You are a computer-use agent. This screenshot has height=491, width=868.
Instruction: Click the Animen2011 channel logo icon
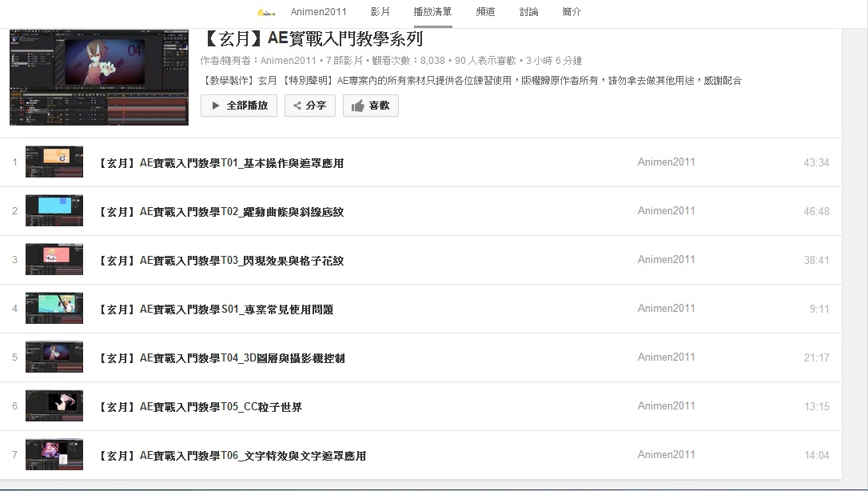coord(267,12)
